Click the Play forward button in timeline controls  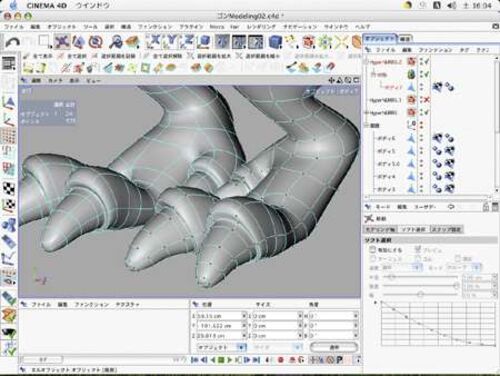[229, 360]
